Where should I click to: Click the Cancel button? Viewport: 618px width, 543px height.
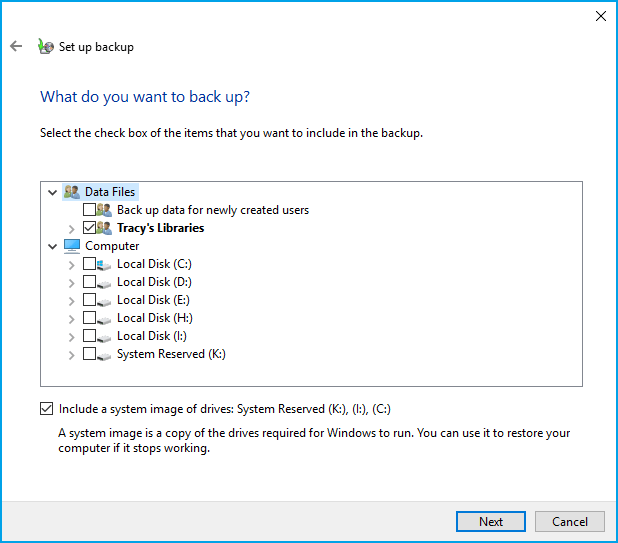tap(570, 521)
